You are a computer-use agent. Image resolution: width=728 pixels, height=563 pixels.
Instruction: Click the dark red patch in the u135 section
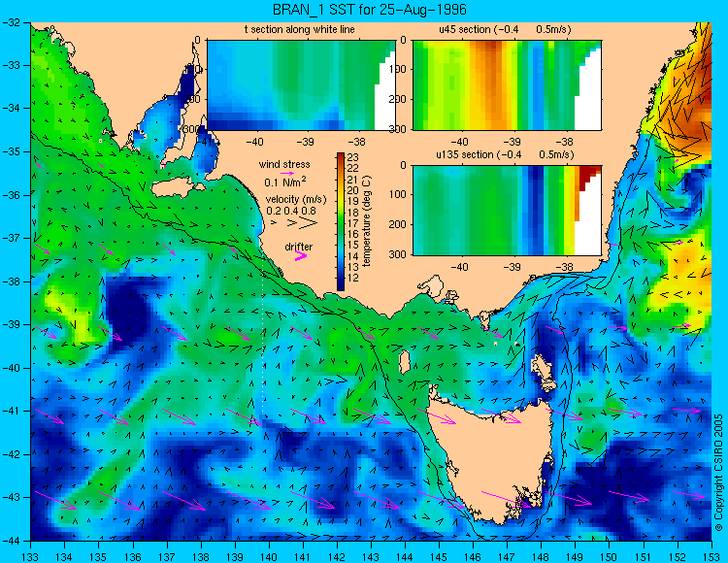[x=587, y=177]
